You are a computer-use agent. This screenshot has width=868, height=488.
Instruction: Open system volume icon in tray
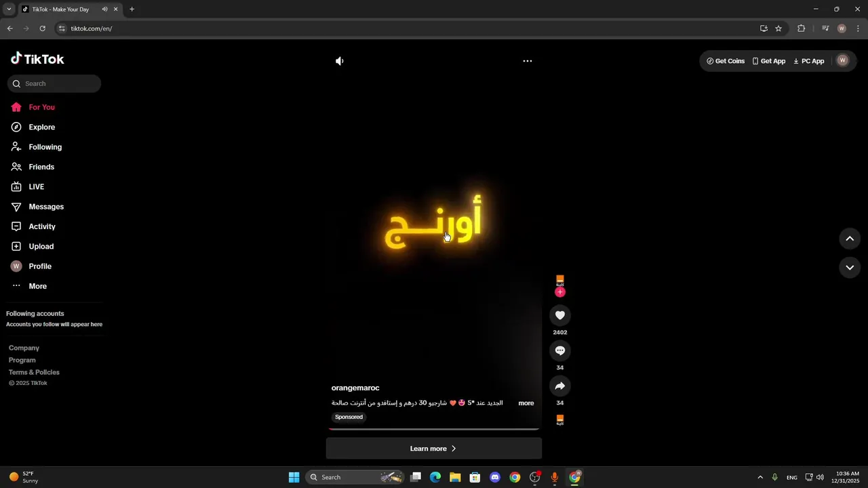[x=820, y=477]
